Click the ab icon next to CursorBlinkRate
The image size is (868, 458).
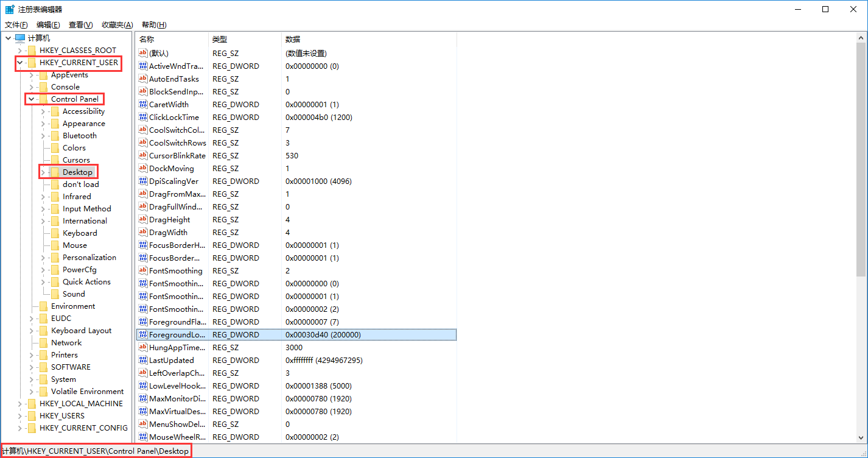142,155
